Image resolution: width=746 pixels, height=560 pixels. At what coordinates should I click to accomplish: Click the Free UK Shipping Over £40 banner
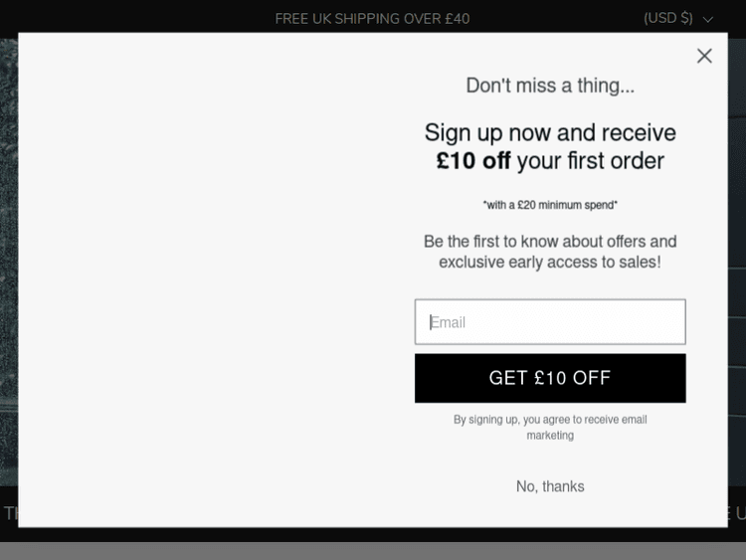(372, 18)
